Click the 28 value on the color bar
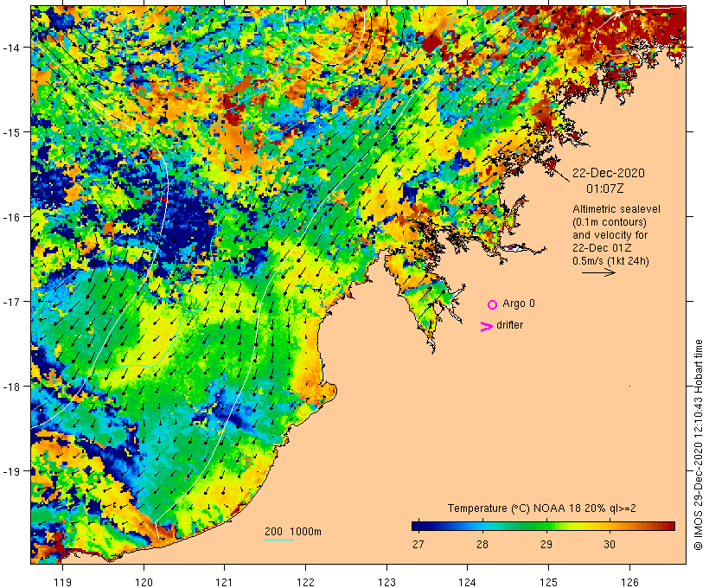Image resolution: width=709 pixels, height=588 pixels. 482,544
